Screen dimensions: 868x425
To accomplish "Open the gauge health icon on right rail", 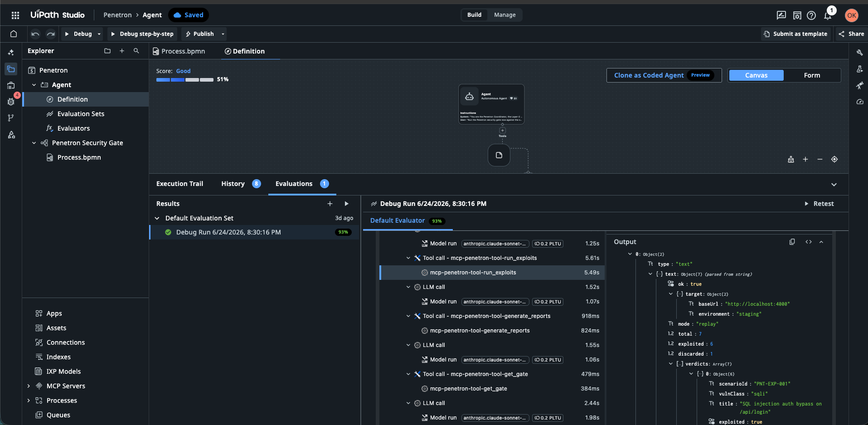I will pyautogui.click(x=859, y=102).
